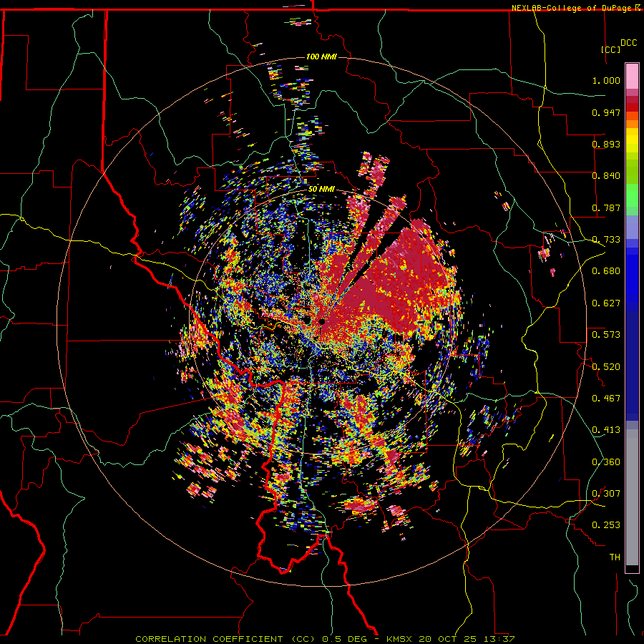Select the 0.413 legend value
Screen dimensions: 644x644
click(606, 430)
